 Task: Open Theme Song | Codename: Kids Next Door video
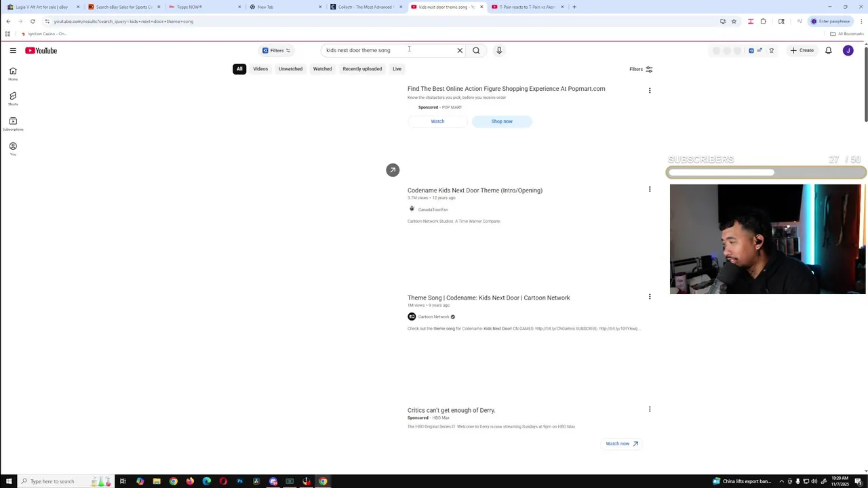(488, 298)
